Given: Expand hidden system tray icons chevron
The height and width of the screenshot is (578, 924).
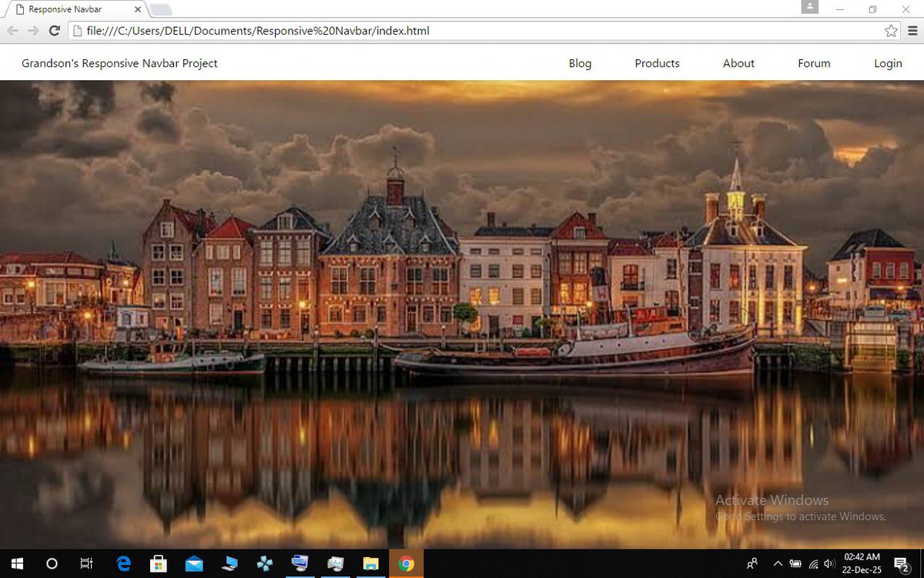Looking at the screenshot, I should 778,563.
